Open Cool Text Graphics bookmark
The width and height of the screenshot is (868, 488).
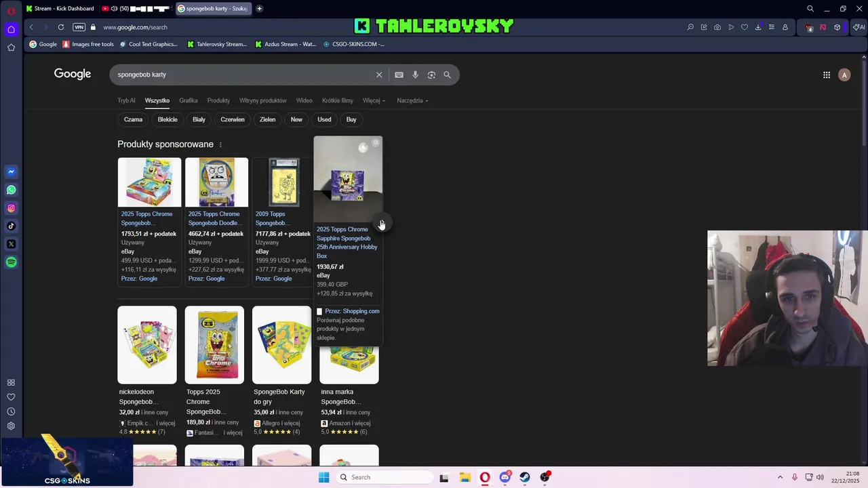point(148,44)
